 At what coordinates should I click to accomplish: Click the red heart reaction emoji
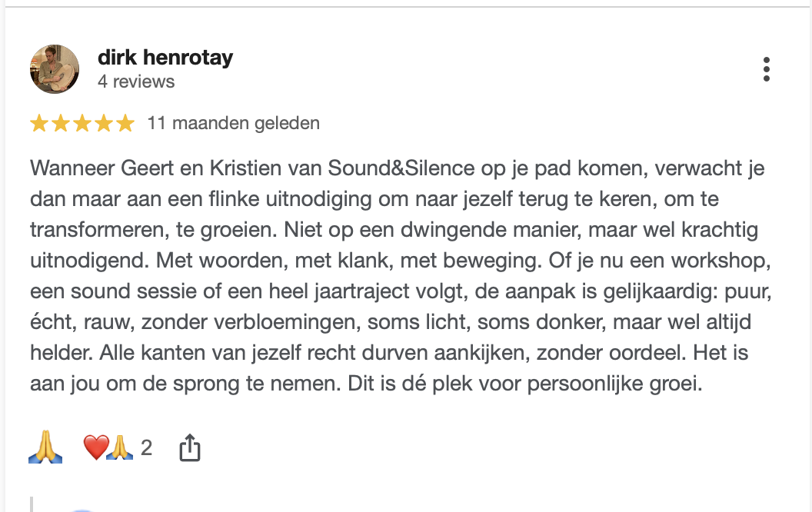96,447
